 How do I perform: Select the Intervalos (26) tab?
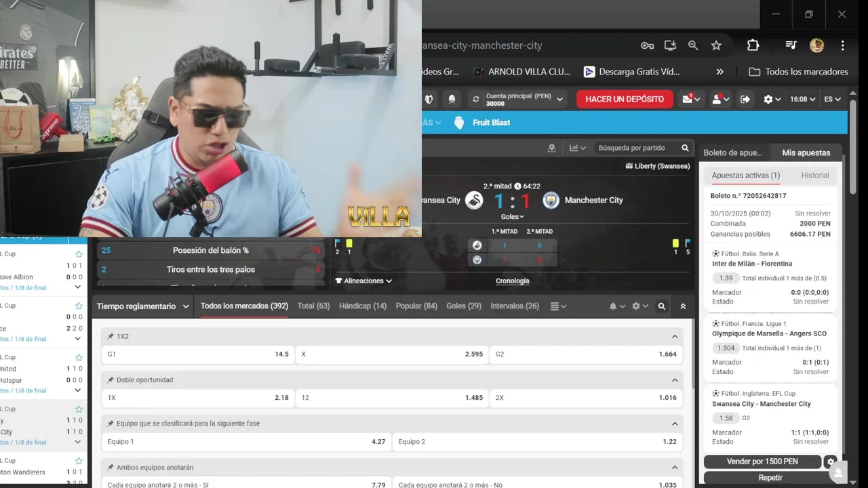[515, 306]
